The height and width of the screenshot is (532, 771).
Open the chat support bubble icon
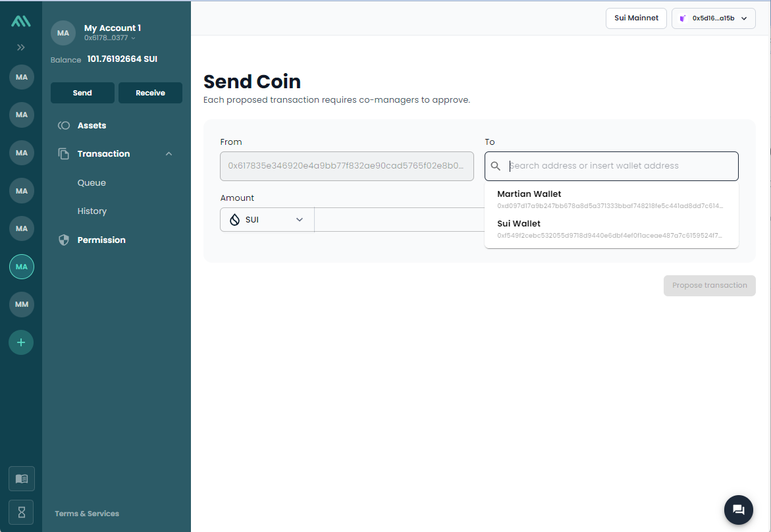point(738,510)
